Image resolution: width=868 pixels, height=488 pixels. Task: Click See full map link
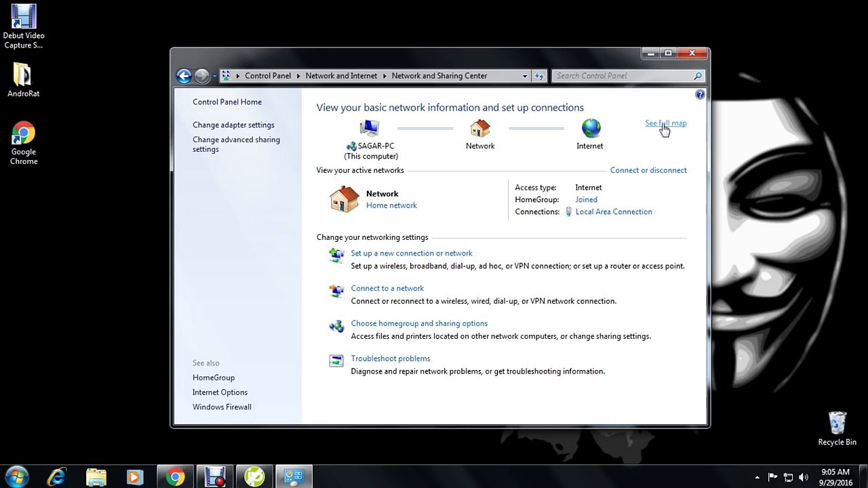point(666,123)
